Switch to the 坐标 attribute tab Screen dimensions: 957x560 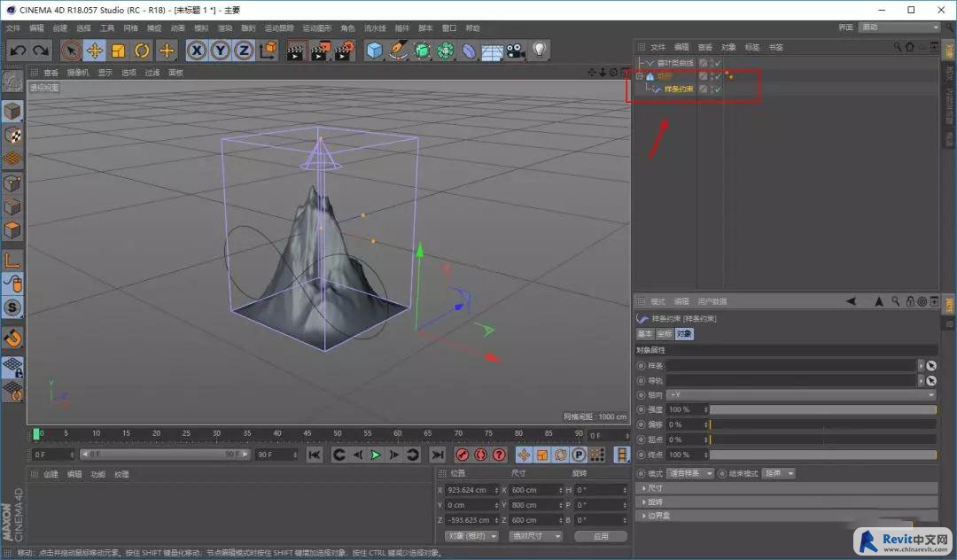(665, 334)
